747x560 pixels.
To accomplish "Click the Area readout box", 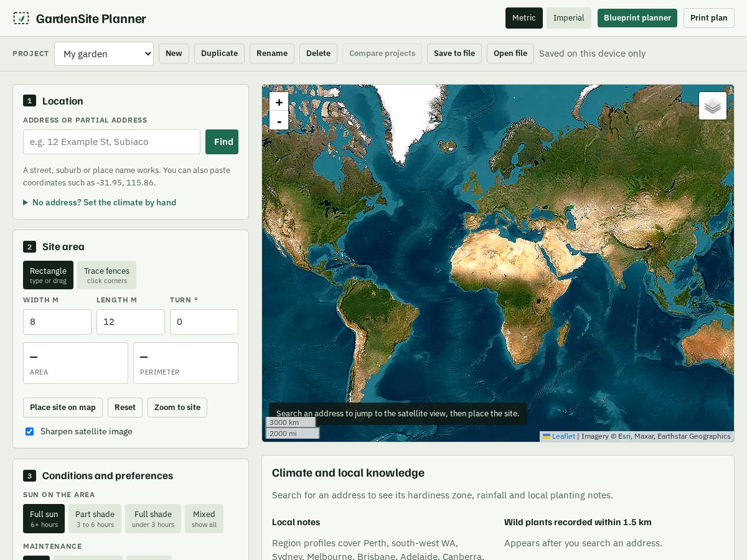I will (x=75, y=363).
